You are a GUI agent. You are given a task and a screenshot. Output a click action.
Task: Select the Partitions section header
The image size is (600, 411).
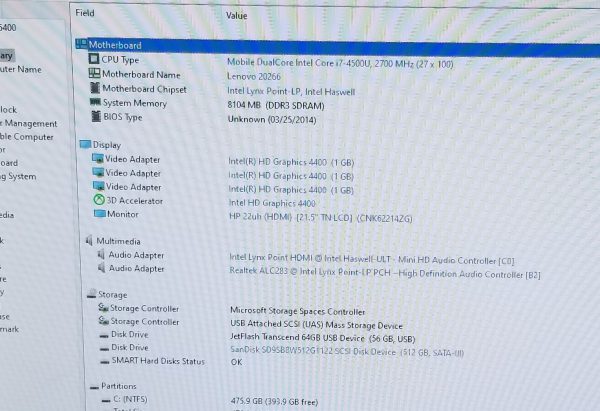[118, 386]
